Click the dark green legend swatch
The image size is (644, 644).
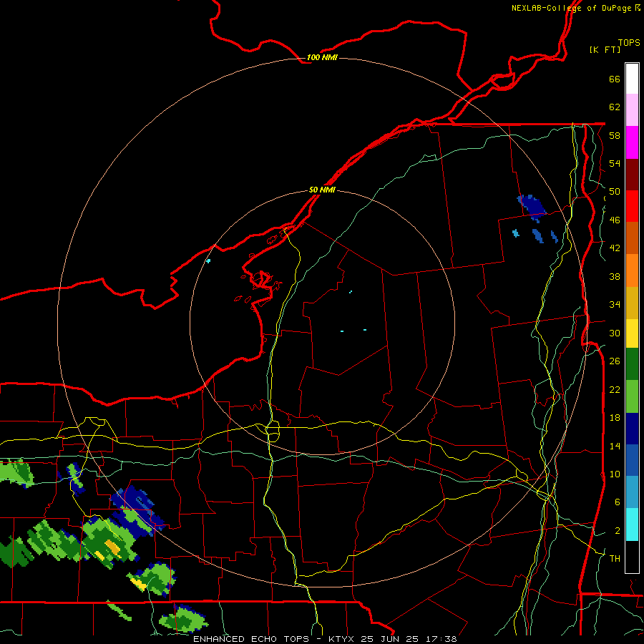(632, 364)
